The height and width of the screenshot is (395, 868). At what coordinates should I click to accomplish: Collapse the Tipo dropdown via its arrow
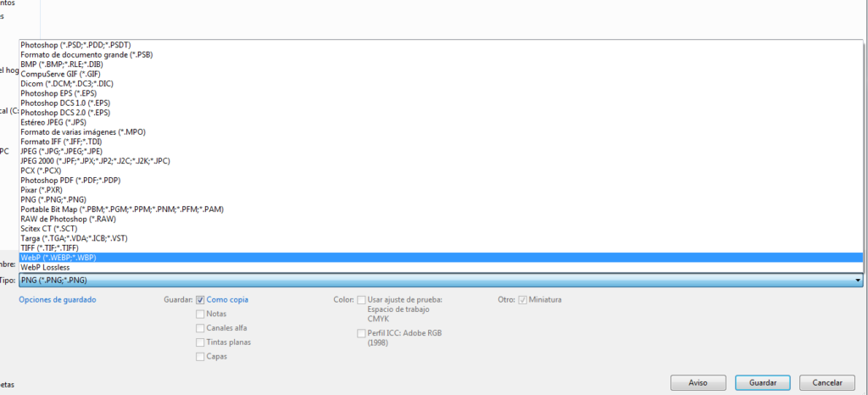click(858, 281)
